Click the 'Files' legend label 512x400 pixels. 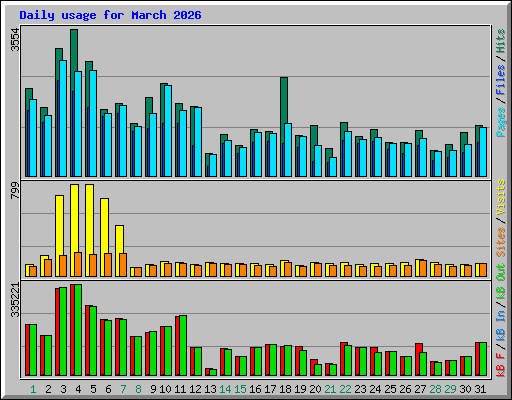[x=501, y=80]
